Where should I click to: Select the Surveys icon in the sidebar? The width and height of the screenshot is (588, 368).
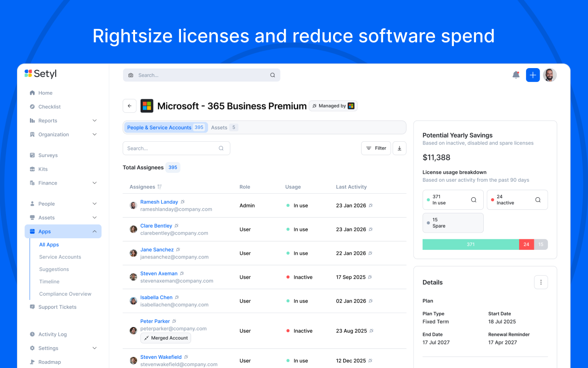pos(33,155)
